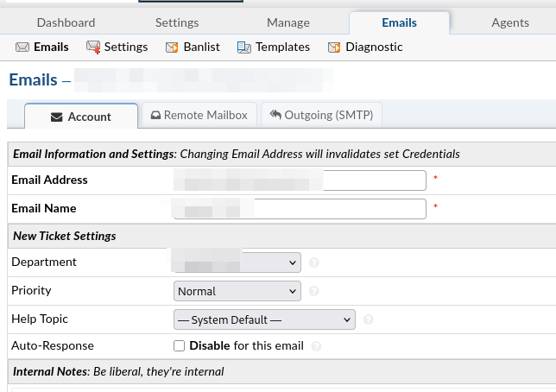This screenshot has height=392, width=556.
Task: Go to the Dashboard navigation tab
Action: click(x=66, y=22)
